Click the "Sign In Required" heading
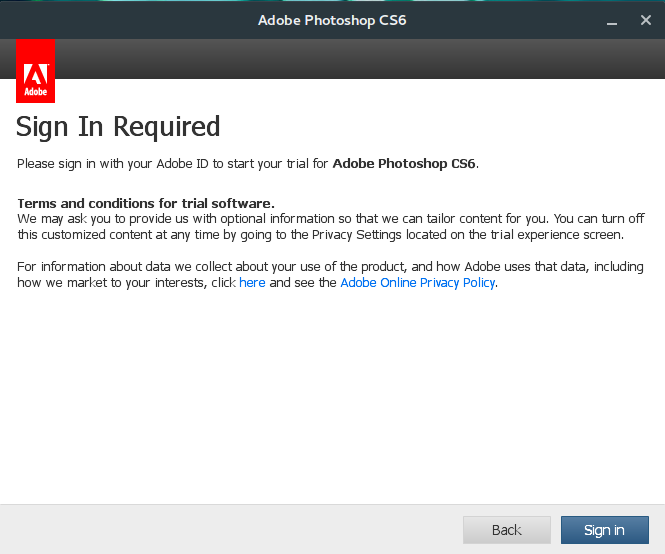The height and width of the screenshot is (554, 665). (118, 127)
